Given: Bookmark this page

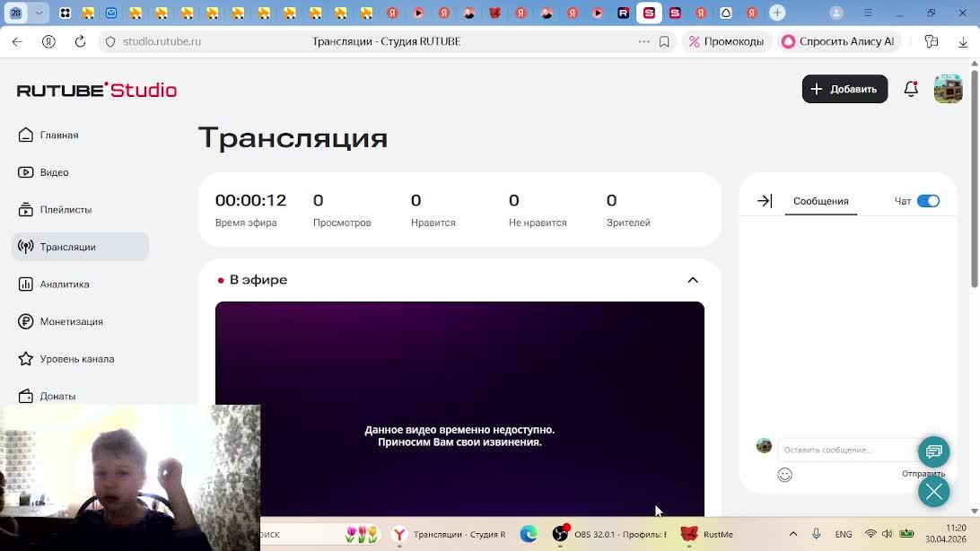Looking at the screenshot, I should point(664,41).
